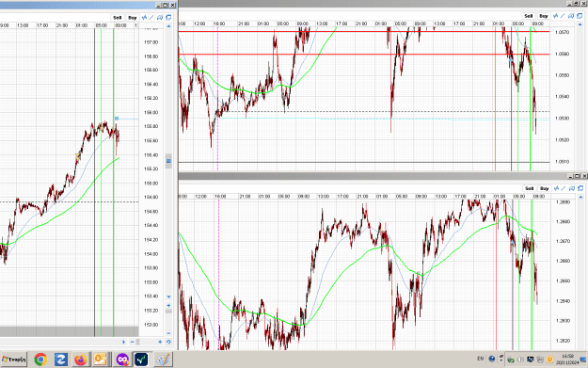588x368 pixels.
Task: Click the help globe icon in the taskbar
Action: pyautogui.click(x=492, y=359)
